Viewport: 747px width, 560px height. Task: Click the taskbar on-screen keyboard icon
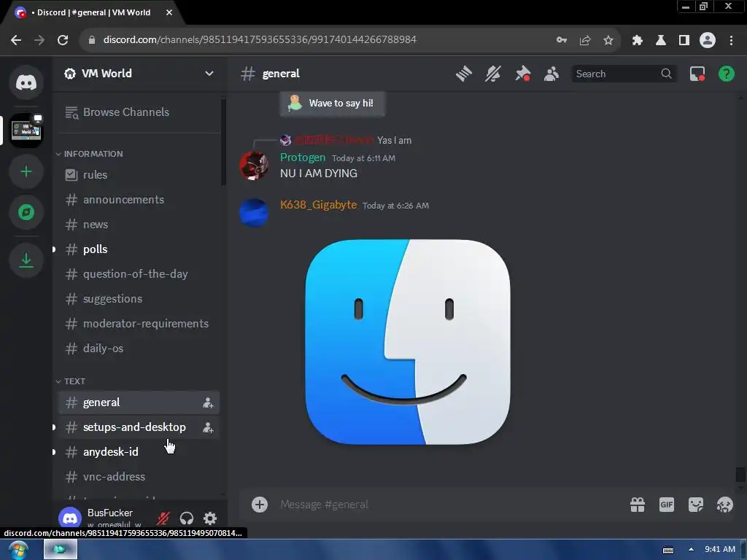point(668,550)
